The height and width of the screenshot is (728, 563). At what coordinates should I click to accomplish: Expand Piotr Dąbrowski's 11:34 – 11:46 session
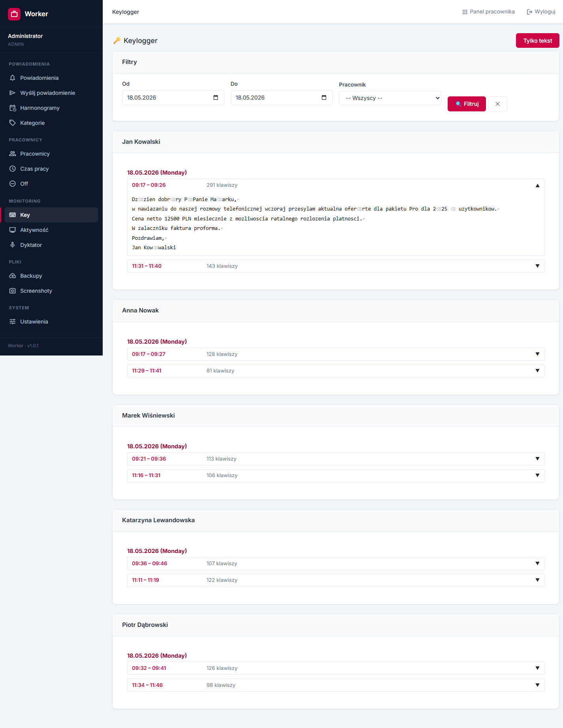335,685
